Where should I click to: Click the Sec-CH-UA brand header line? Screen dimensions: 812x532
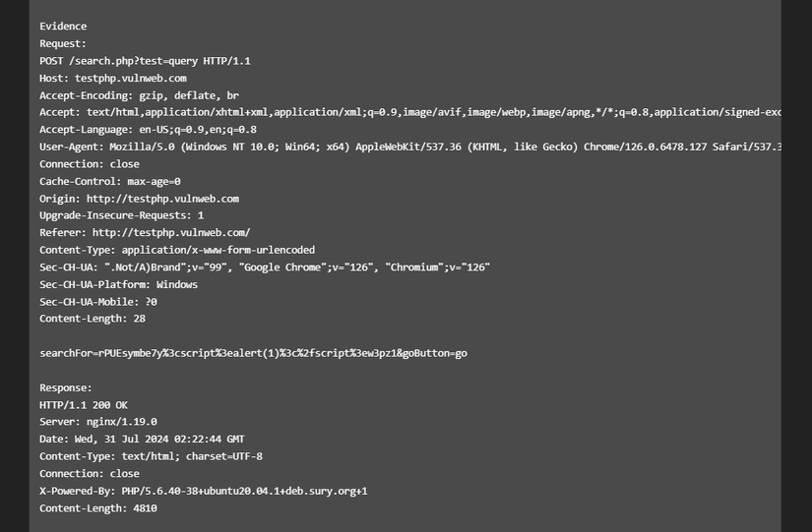(x=264, y=267)
